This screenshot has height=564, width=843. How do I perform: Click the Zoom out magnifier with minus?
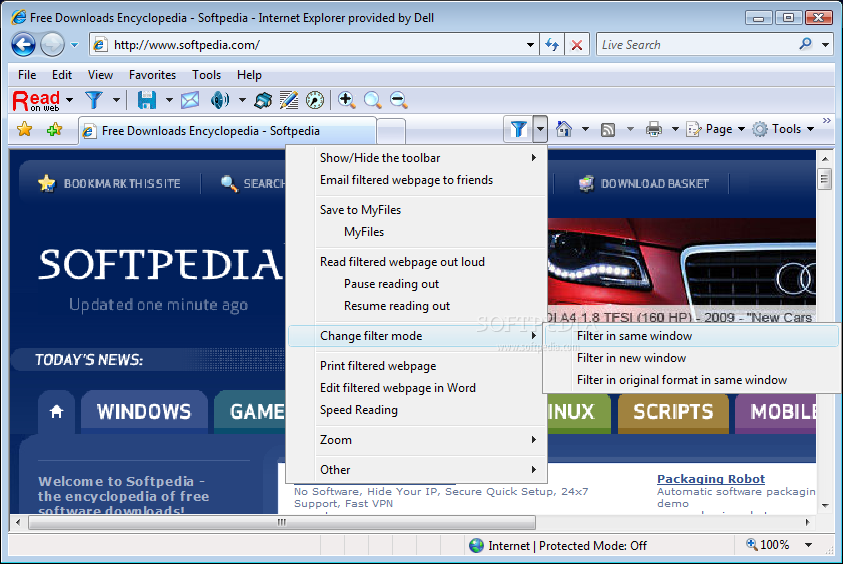point(398,100)
